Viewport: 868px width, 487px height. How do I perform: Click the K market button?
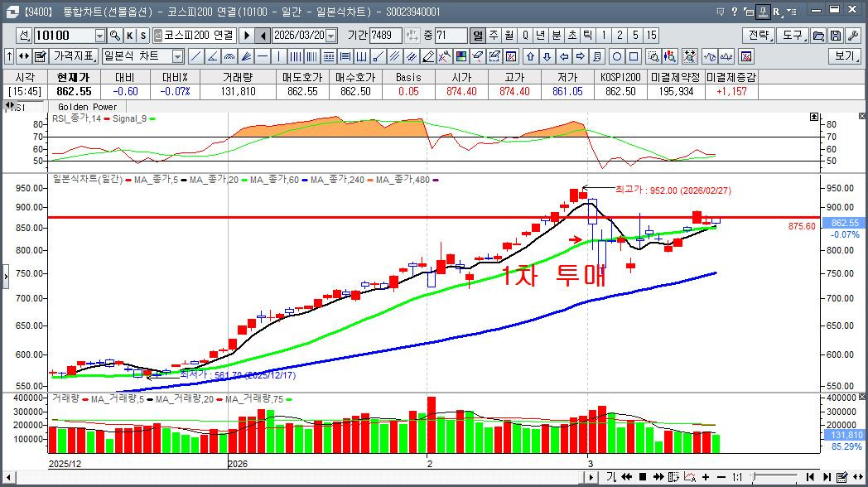[129, 36]
